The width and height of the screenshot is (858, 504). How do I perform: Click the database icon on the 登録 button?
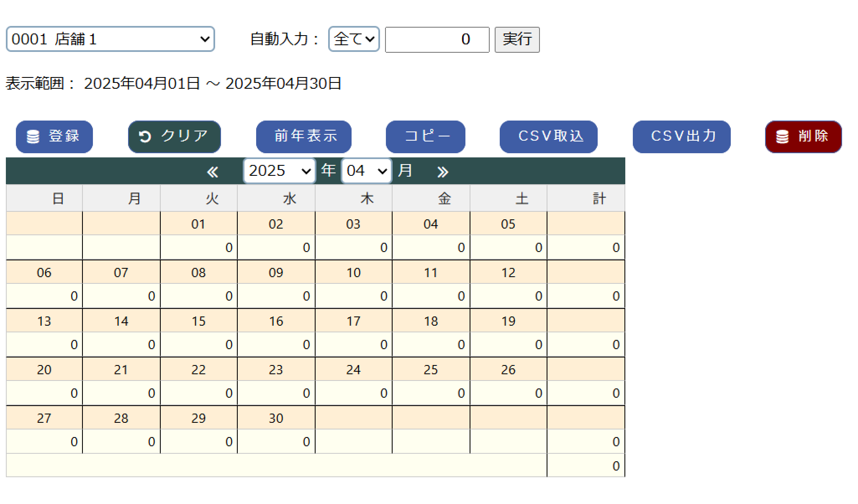33,136
